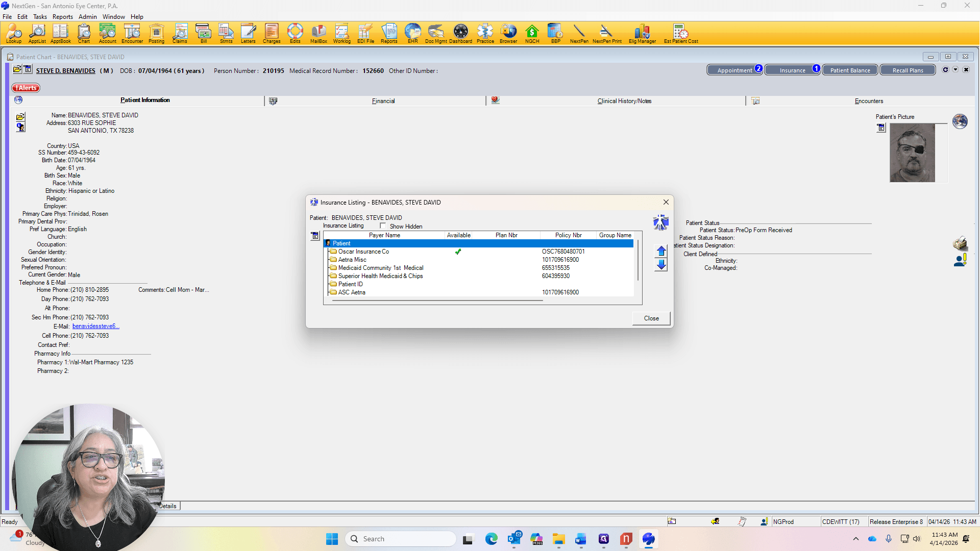
Task: Open the Doc Mgmt toolbar icon
Action: point(436,34)
